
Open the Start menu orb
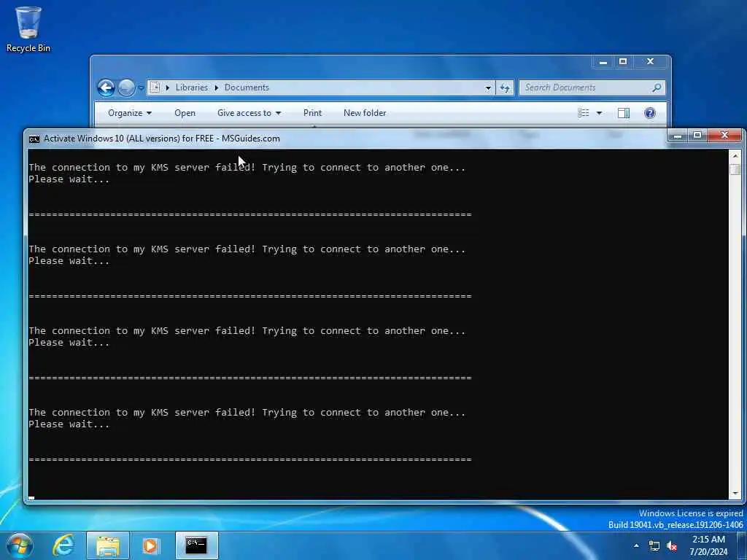pyautogui.click(x=20, y=545)
